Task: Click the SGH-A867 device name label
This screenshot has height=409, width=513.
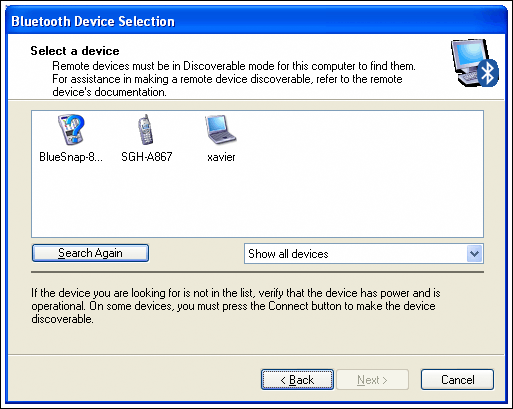Action: [x=147, y=157]
